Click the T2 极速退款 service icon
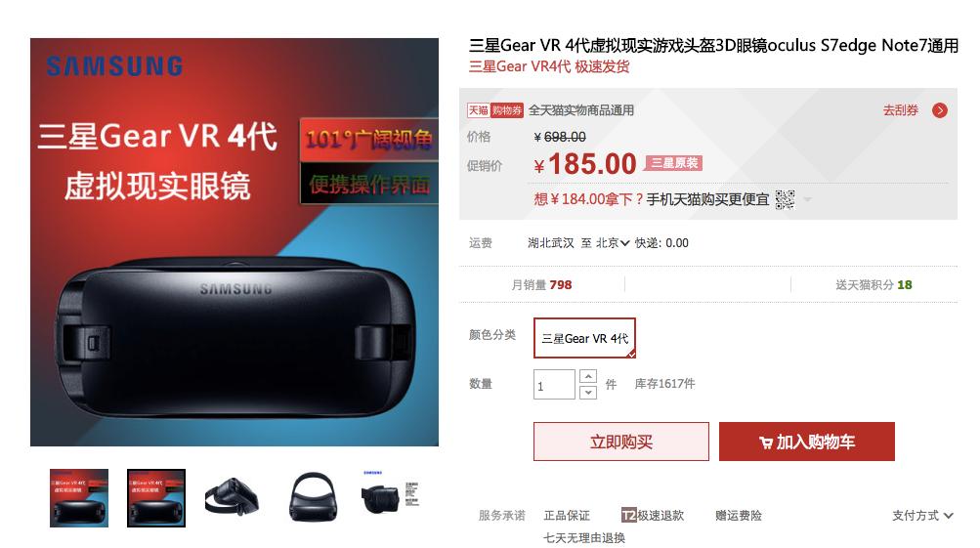Viewport: 980px width, 548px height. coord(629,516)
